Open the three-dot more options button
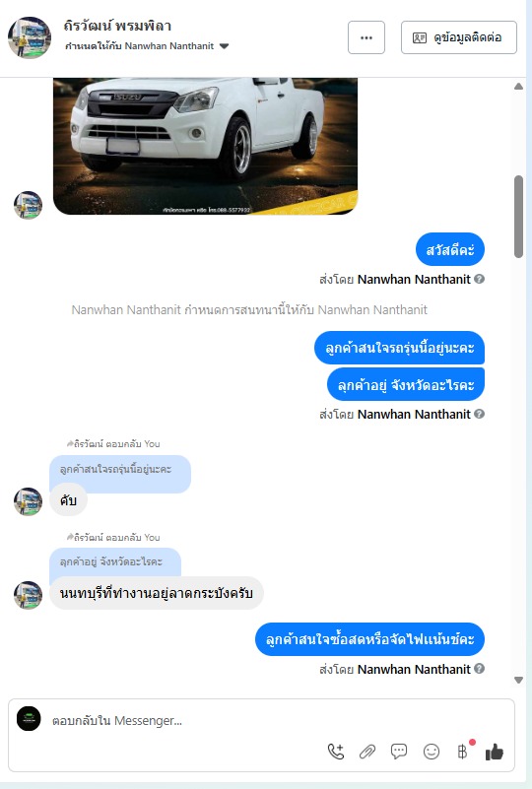The image size is (532, 789). click(x=366, y=37)
